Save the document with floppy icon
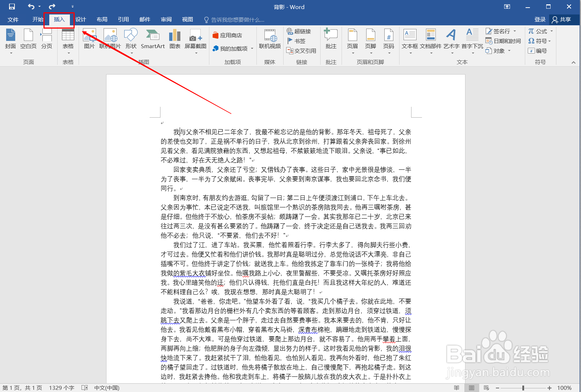 tap(12, 7)
